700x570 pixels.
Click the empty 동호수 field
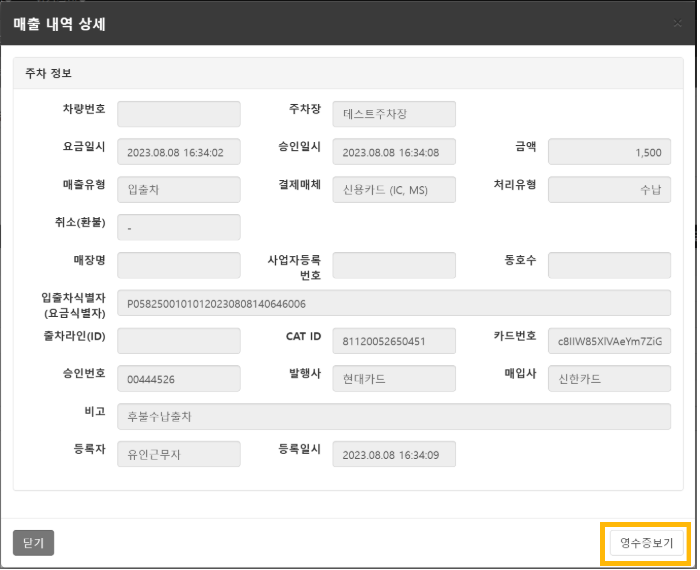point(611,266)
